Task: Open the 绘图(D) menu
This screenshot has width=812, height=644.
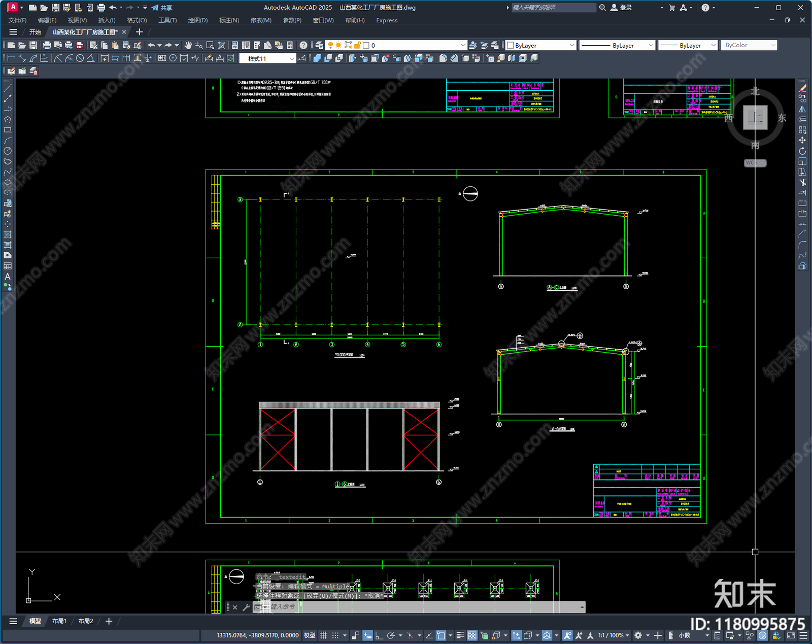Action: point(198,20)
